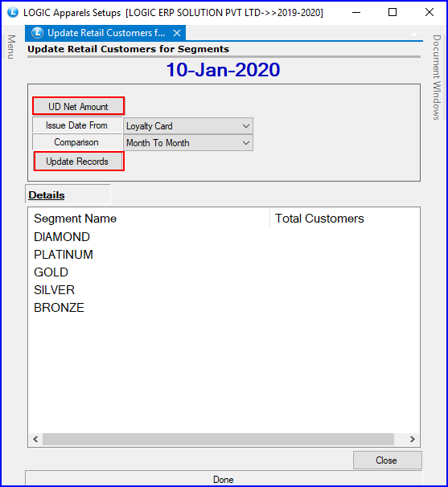Click the Close button
The width and height of the screenshot is (448, 487).
[x=387, y=460]
